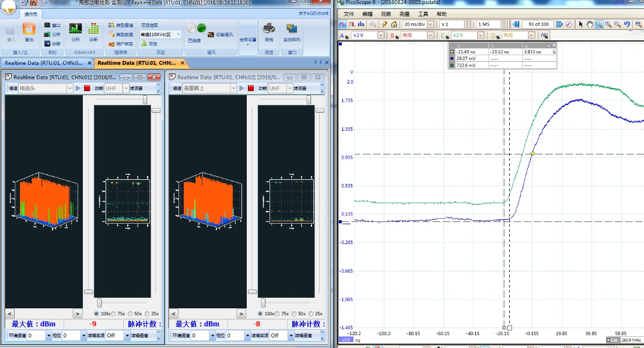The height and width of the screenshot is (348, 644).
Task: Go to next waveform buffer
Action: [559, 24]
